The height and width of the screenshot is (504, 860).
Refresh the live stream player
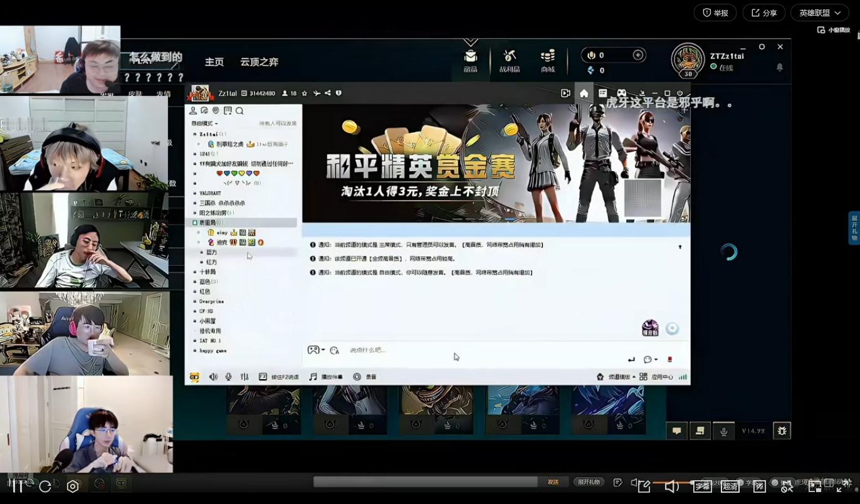click(x=45, y=486)
